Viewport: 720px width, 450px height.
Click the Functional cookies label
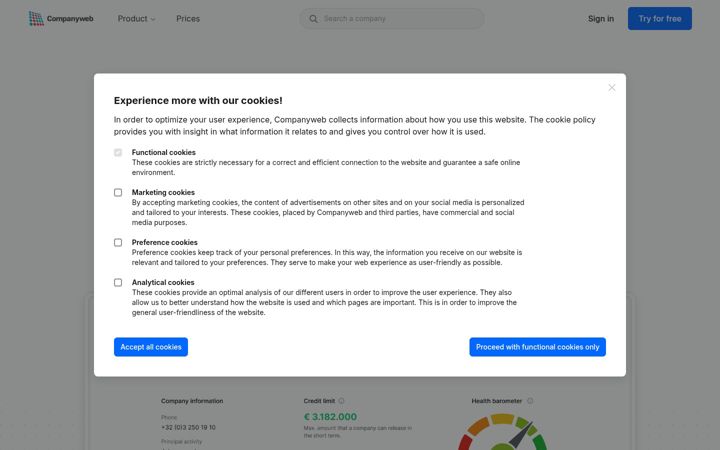(163, 152)
